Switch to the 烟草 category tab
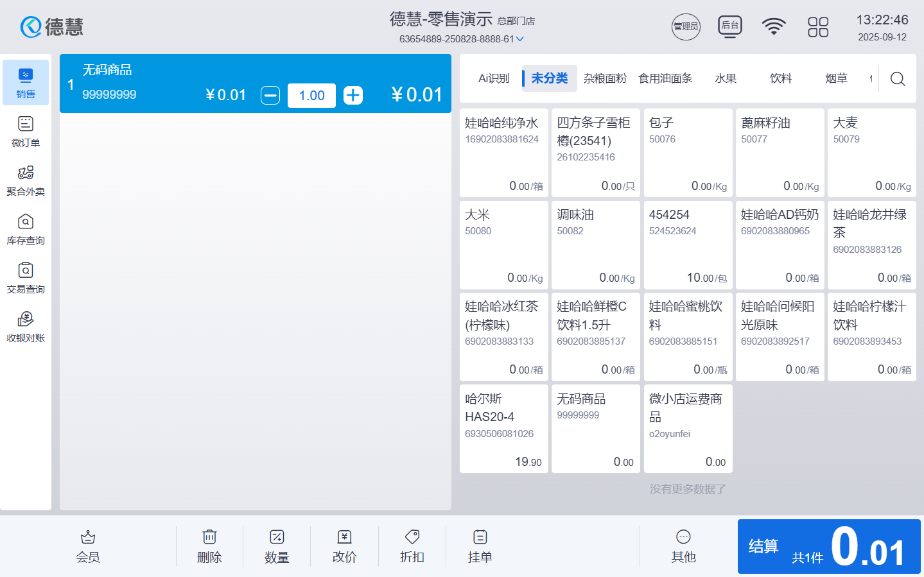Screen dimensions: 924x577 836,78
